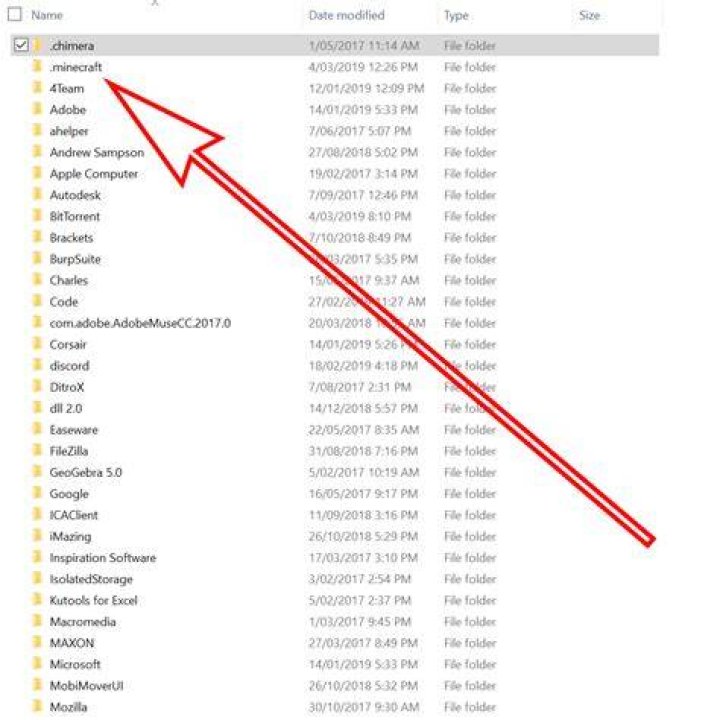Click the discord folder icon
This screenshot has height=720, width=720.
pyautogui.click(x=38, y=366)
